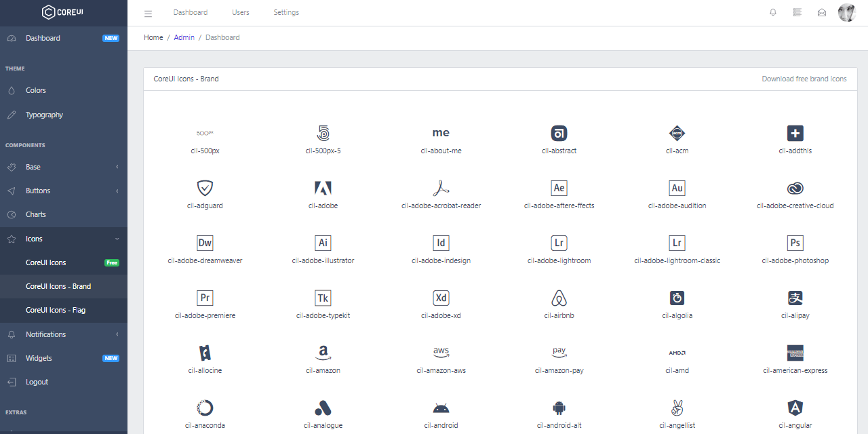Screen dimensions: 868x434
Task: Click the cil-analogue icon
Action: click(323, 408)
